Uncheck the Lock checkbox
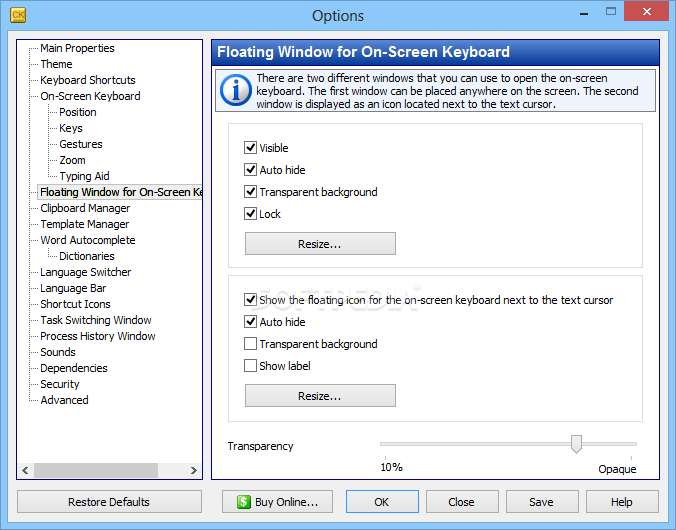Image resolution: width=676 pixels, height=530 pixels. (x=250, y=213)
